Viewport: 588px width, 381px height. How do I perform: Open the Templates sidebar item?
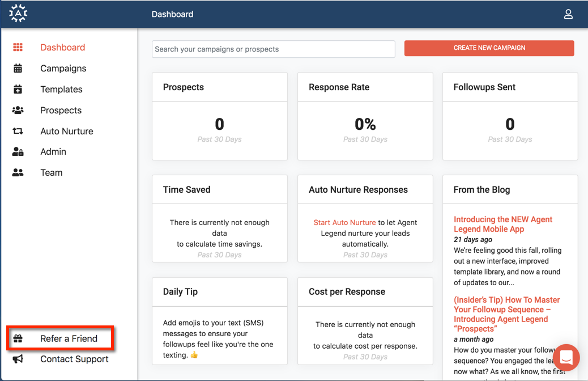[61, 90]
